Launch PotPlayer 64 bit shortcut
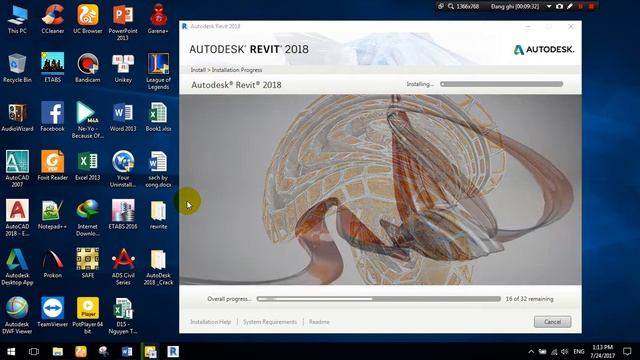The width and height of the screenshot is (640, 360). click(88, 316)
